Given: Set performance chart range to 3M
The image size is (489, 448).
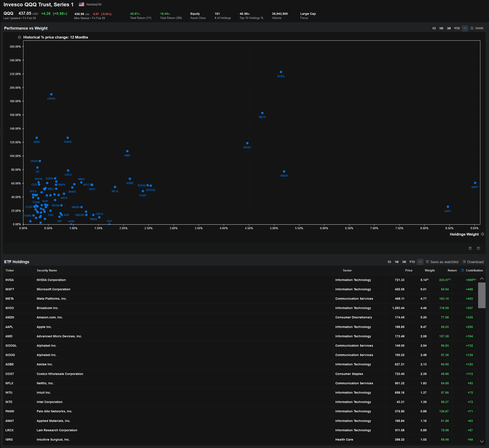Looking at the screenshot, I should pyautogui.click(x=449, y=28).
